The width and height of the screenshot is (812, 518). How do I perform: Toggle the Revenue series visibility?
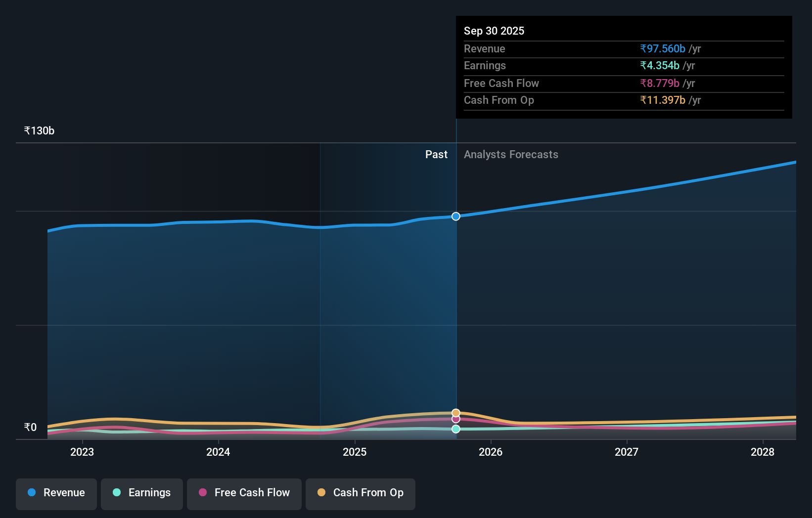[x=56, y=494]
